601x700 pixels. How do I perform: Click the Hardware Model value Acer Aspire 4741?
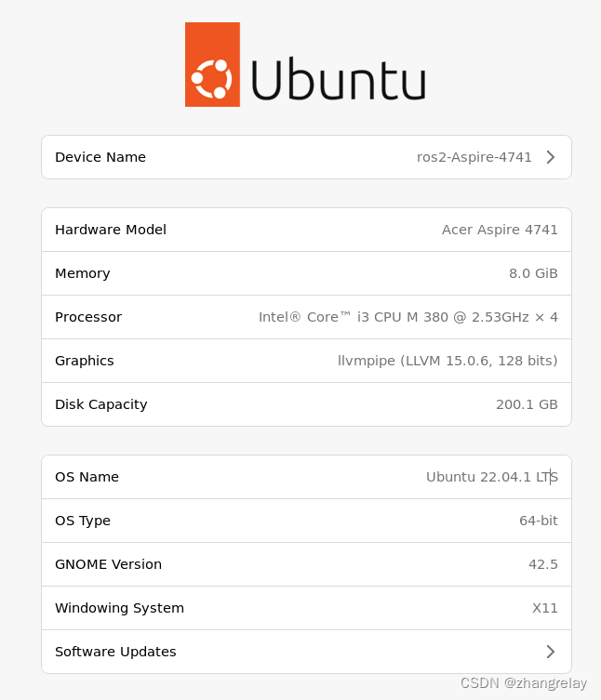tap(500, 230)
